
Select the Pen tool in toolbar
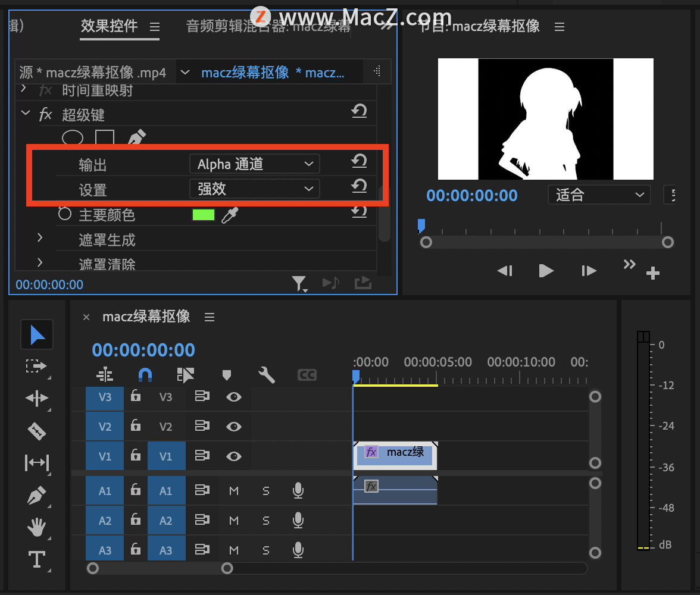point(37,495)
